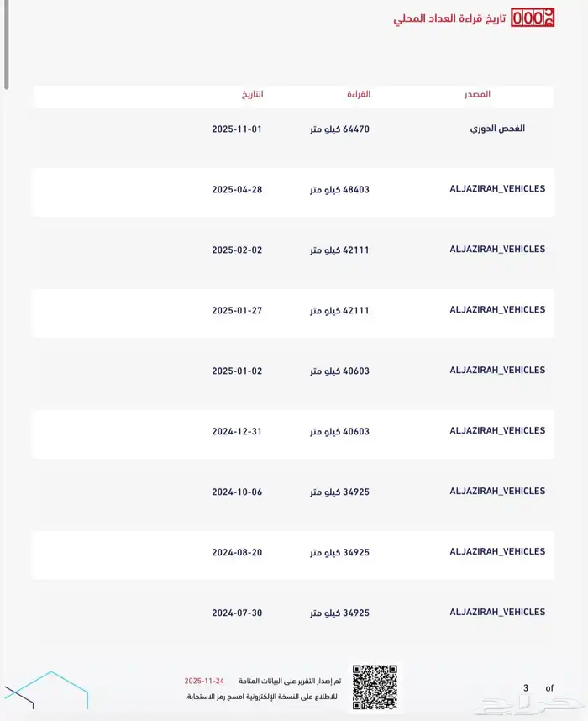Click the المصدر column header
588x721 pixels.
coord(477,95)
